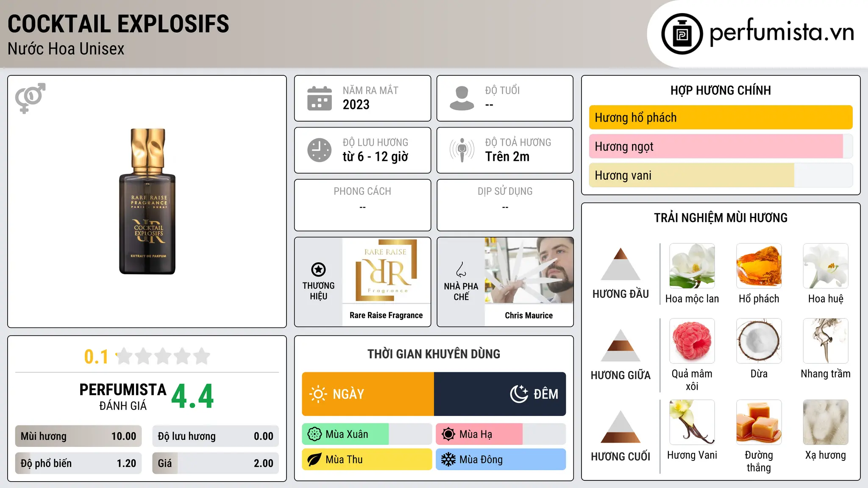
Task: Click the Độ lưu hương score bar
Action: [216, 436]
